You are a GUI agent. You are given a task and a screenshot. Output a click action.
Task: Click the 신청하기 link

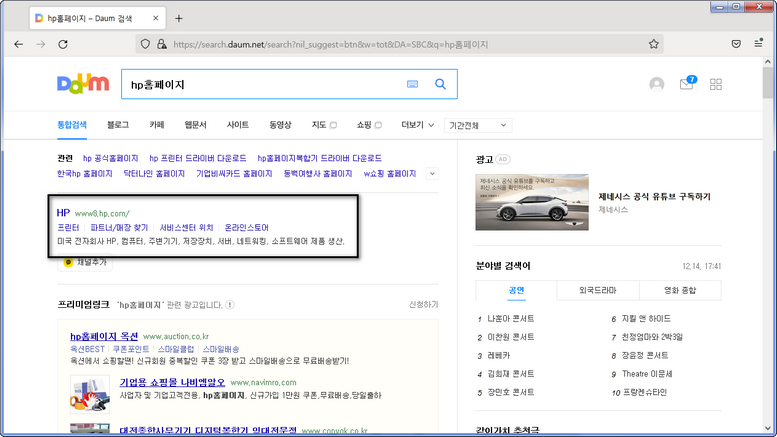coord(423,304)
